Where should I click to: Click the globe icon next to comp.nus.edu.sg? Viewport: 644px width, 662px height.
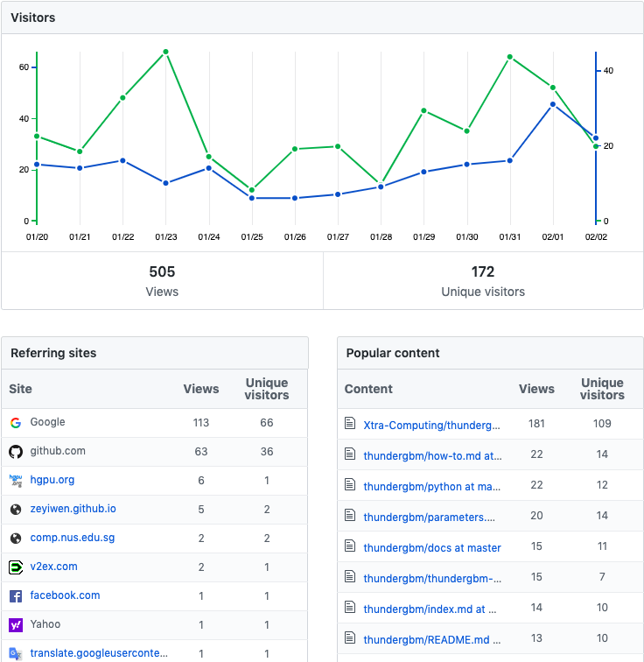click(x=16, y=539)
